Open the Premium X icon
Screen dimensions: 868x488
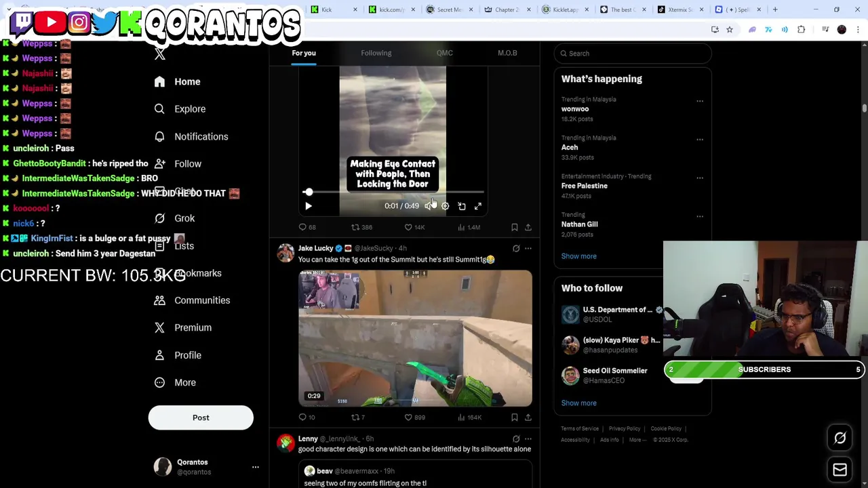pyautogui.click(x=159, y=327)
